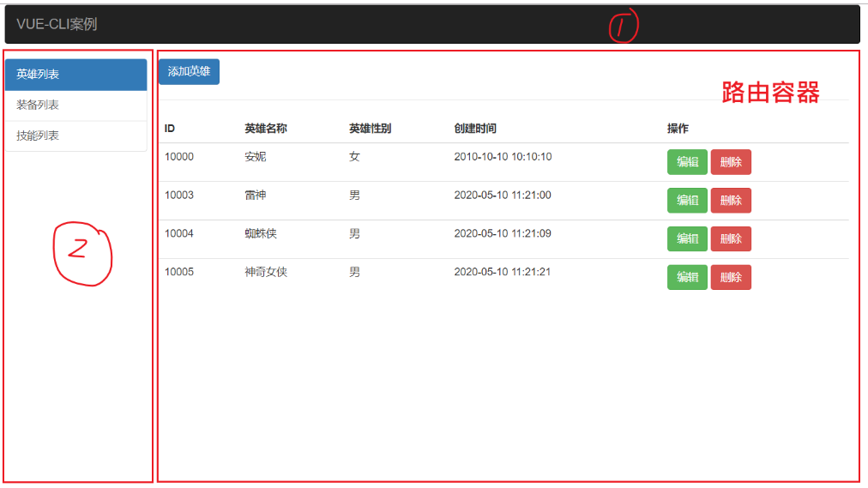Click the timestamp 2020-05-10 11:21:21
Image resolution: width=868 pixels, height=488 pixels.
[502, 272]
